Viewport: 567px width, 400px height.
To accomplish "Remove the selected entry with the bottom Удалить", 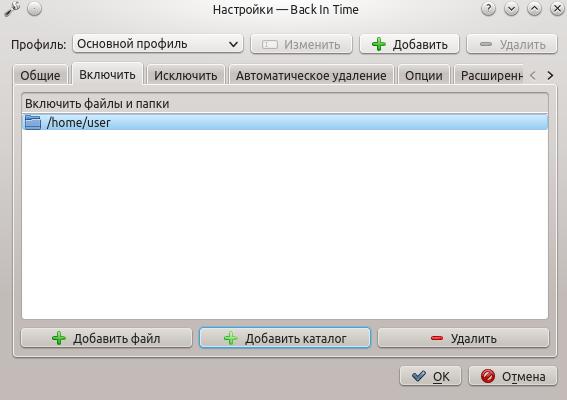I will (463, 339).
